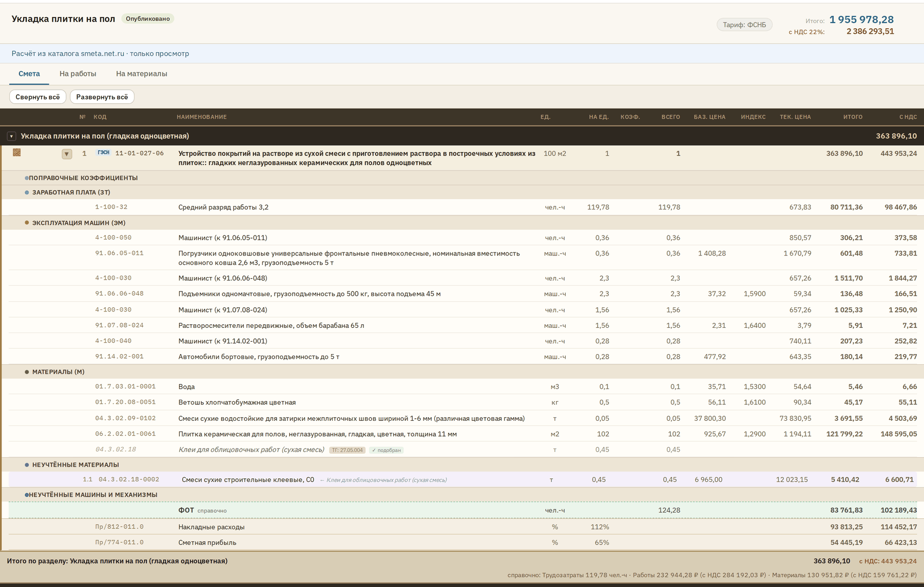The image size is (924, 587).
Task: Click code 04.3.02.09-0102
Action: point(125,418)
